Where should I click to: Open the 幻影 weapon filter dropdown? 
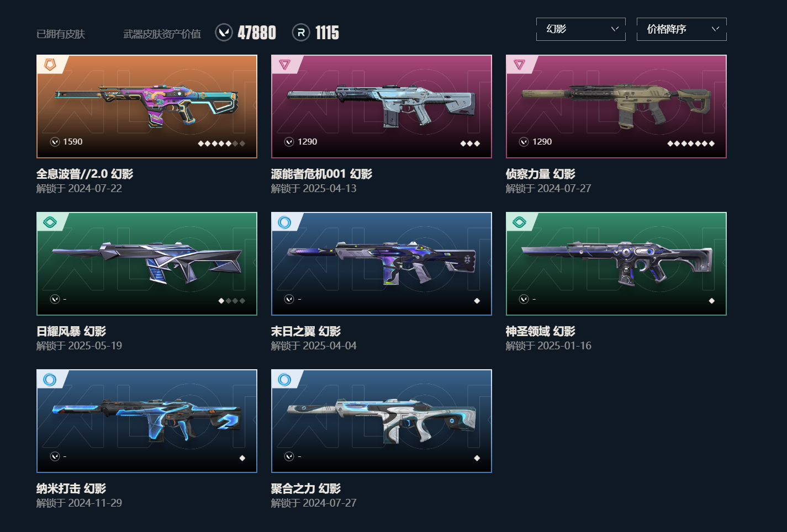pyautogui.click(x=581, y=29)
